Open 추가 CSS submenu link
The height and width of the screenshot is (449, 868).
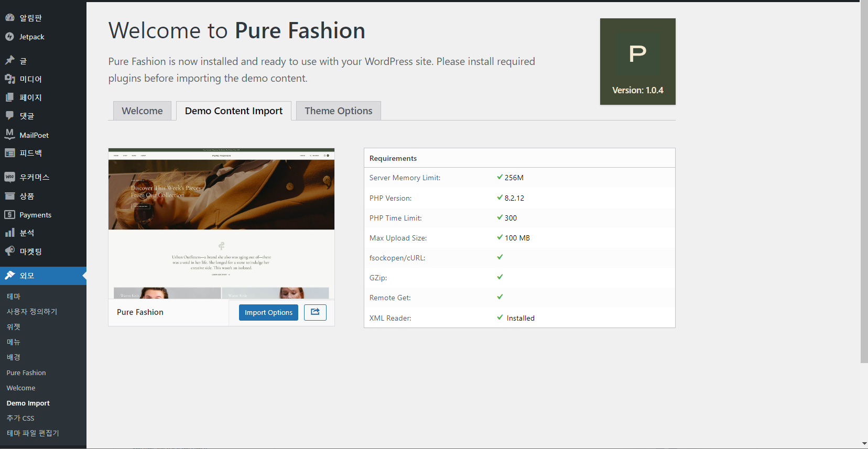pos(20,418)
